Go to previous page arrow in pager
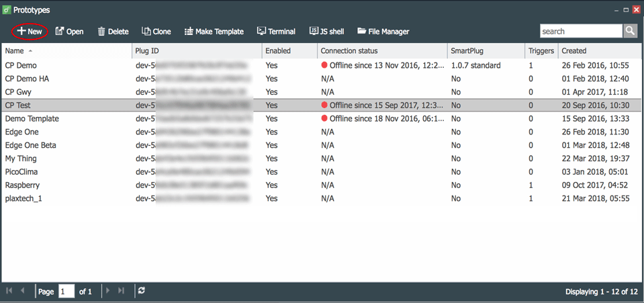644x303 pixels. pos(22,291)
